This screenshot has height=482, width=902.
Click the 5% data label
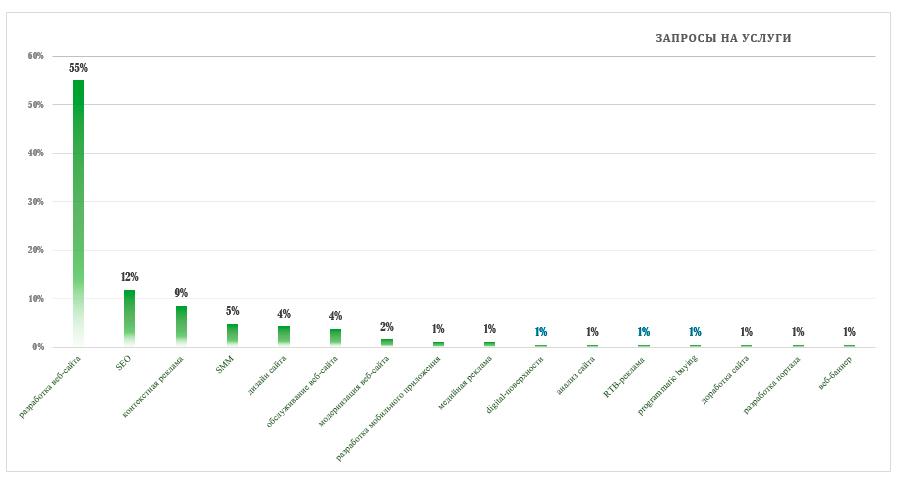pos(232,311)
